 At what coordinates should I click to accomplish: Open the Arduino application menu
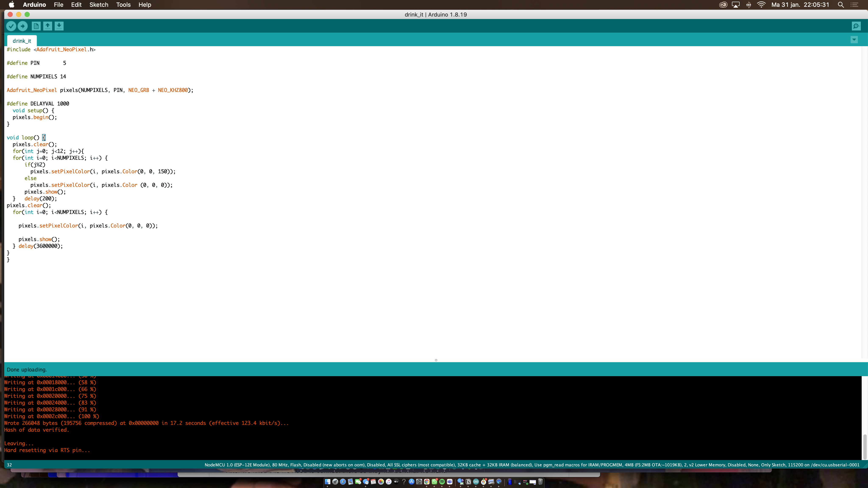tap(34, 5)
